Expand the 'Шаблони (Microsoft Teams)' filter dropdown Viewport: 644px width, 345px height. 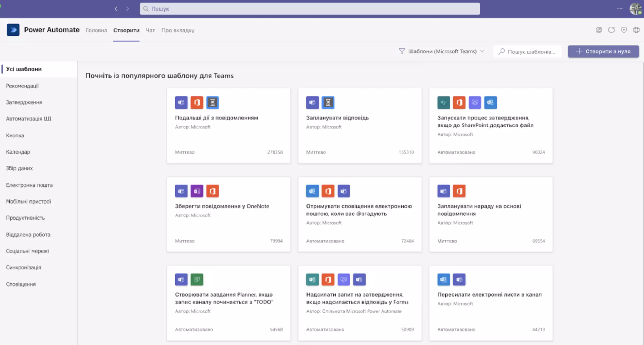pyautogui.click(x=442, y=51)
